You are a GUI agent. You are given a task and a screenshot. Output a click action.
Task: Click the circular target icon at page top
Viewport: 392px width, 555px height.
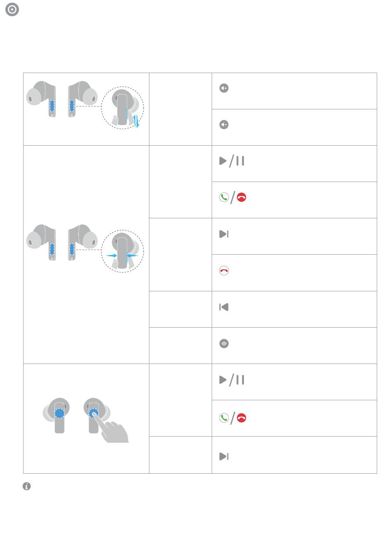pos(12,10)
